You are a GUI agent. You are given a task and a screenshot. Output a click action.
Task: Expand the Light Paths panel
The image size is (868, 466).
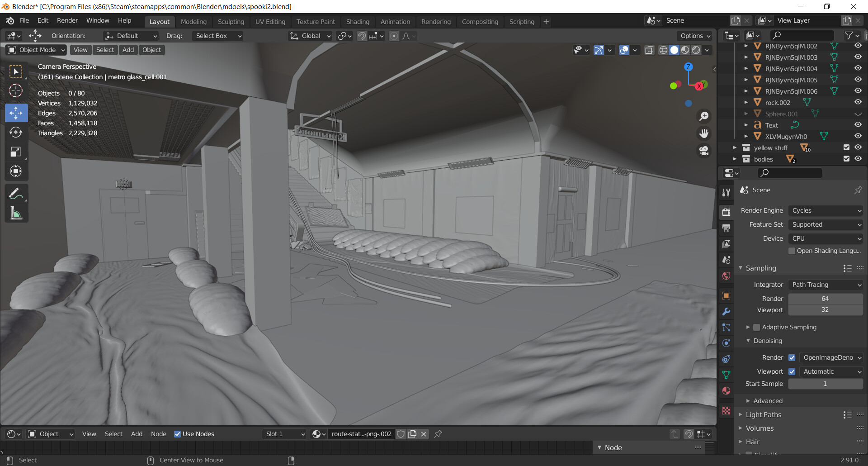pos(763,414)
